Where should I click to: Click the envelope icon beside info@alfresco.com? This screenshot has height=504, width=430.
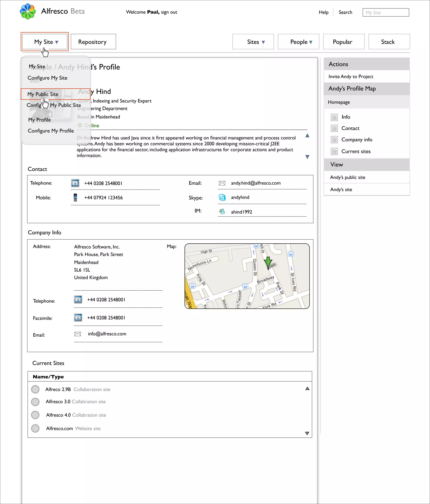78,334
